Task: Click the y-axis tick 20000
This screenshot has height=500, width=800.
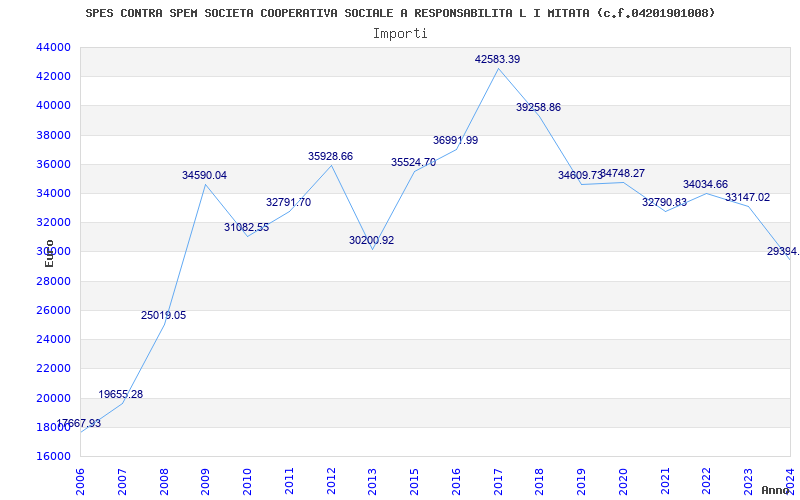Action: coord(53,398)
